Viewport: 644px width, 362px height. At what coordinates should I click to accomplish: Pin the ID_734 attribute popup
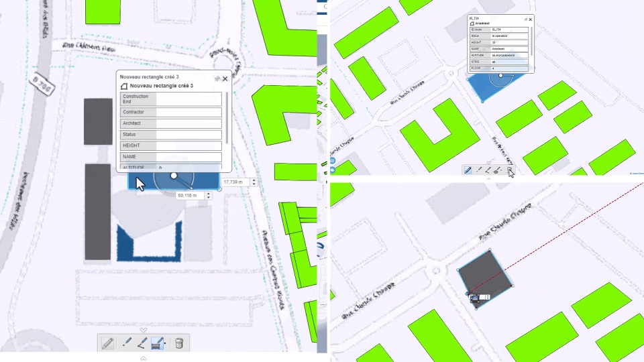coord(526,19)
